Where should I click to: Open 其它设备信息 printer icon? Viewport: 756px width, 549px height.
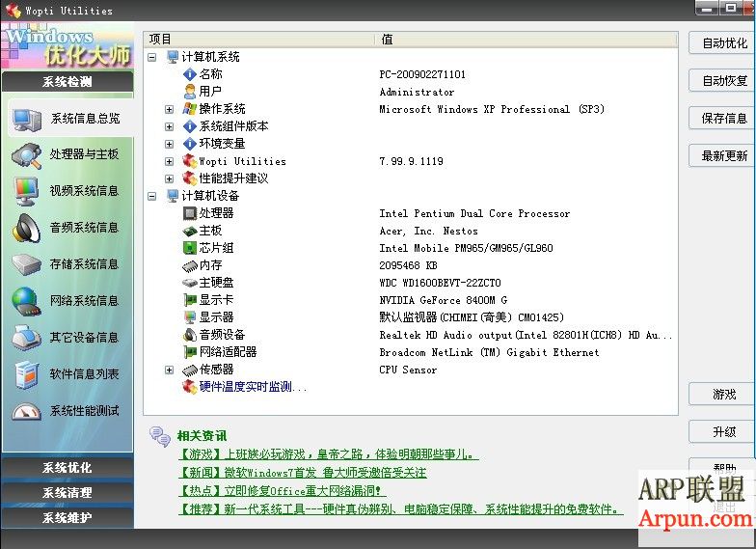click(27, 338)
